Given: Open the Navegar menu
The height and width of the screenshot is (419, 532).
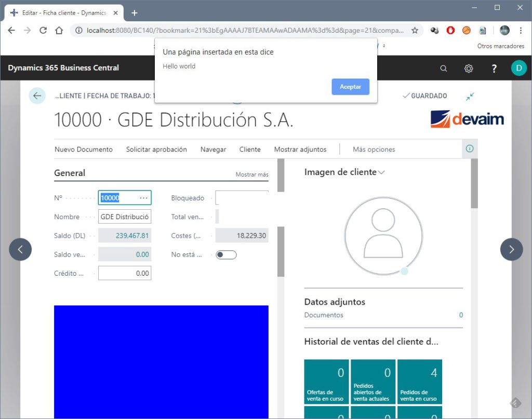Looking at the screenshot, I should pos(213,150).
